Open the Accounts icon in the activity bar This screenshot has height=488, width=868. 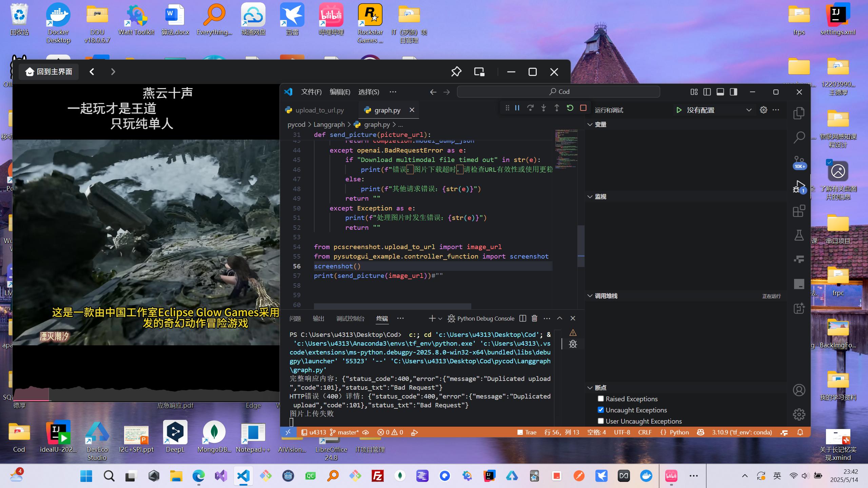point(799,390)
